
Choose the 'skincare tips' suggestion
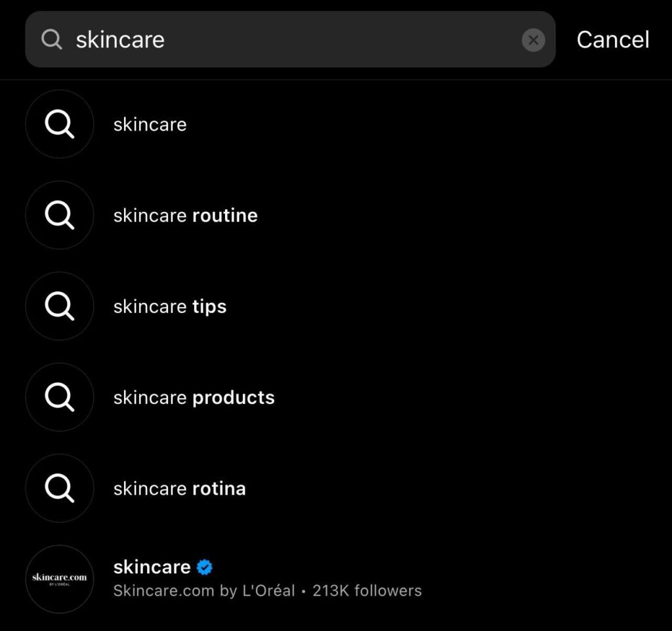point(169,306)
